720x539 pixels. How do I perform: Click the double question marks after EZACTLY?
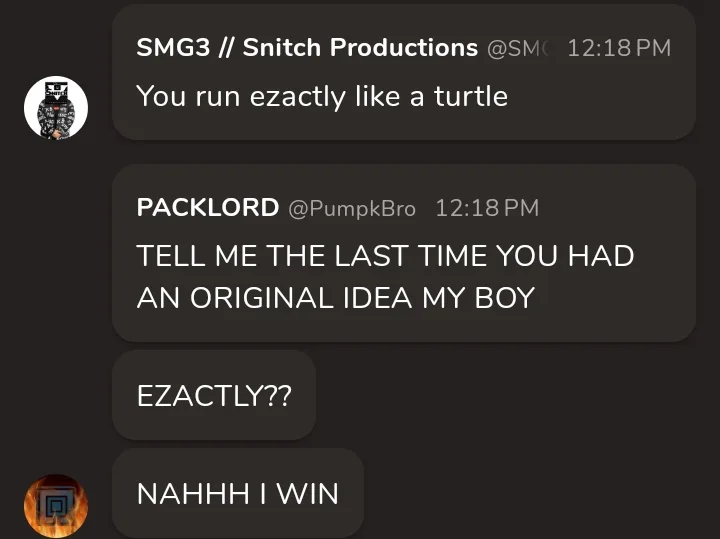coord(278,395)
